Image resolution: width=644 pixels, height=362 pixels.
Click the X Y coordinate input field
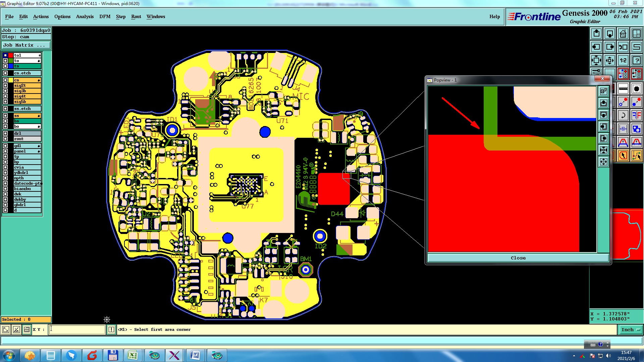77,329
